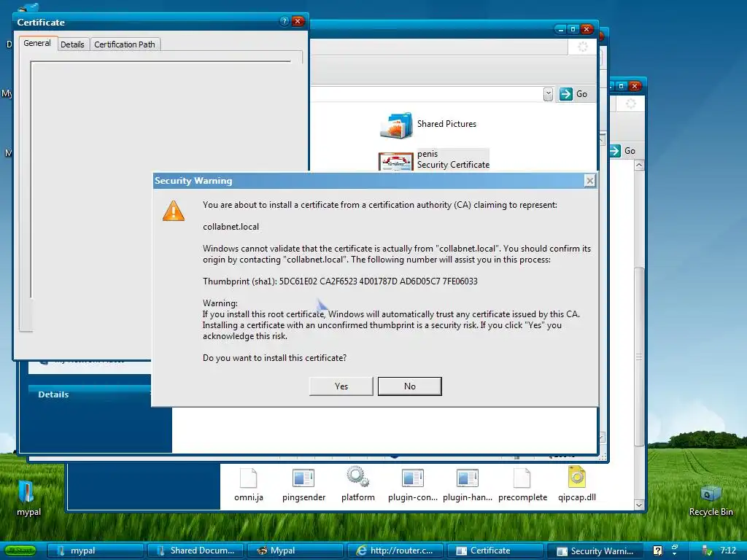Click Go button in the rear mypal window
Screen dimensions: 747x560
623,151
